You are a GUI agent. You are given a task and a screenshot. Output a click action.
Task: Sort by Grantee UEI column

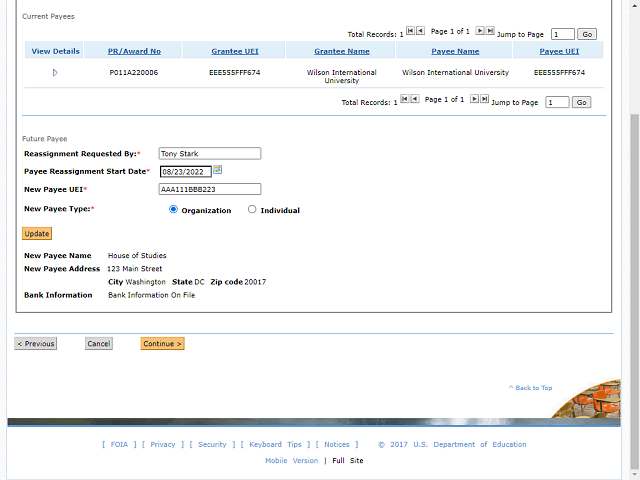[235, 51]
